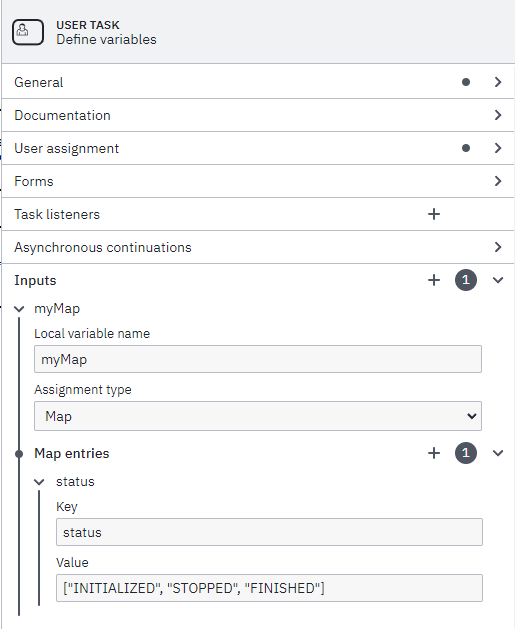The width and height of the screenshot is (515, 629).
Task: Expand the General section chevron
Action: click(498, 82)
